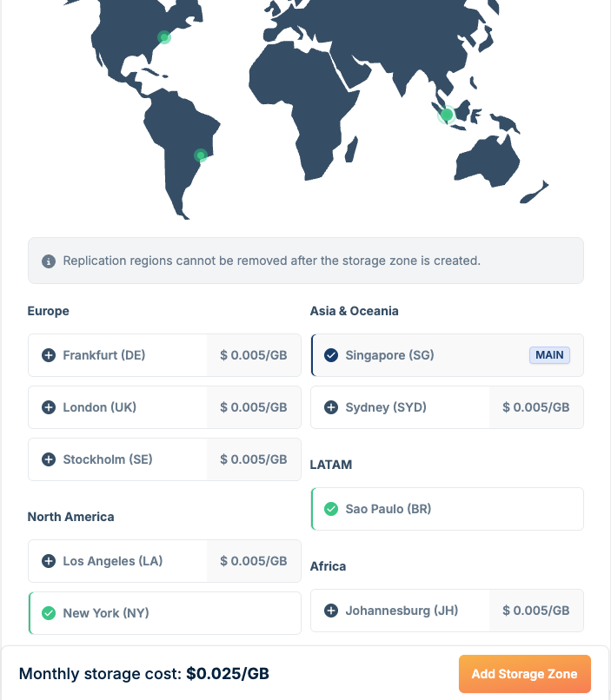Click the plus icon next to London (UK)
The height and width of the screenshot is (700, 611).
click(49, 407)
